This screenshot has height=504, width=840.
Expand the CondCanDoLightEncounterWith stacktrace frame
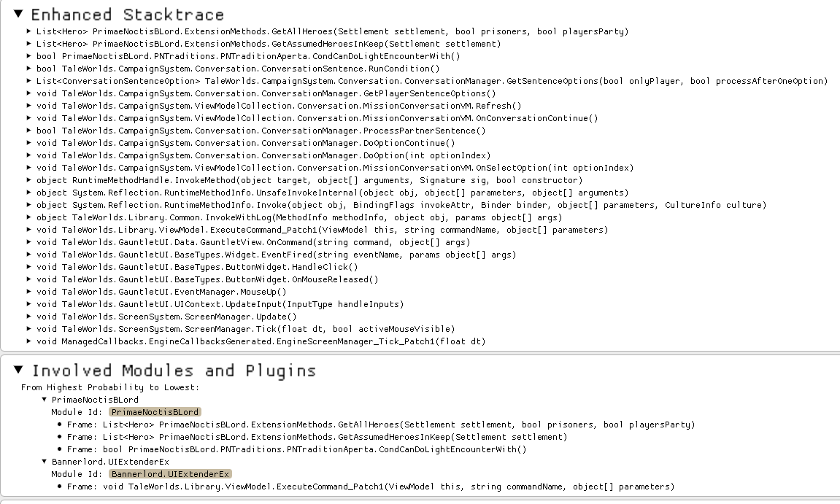29,56
